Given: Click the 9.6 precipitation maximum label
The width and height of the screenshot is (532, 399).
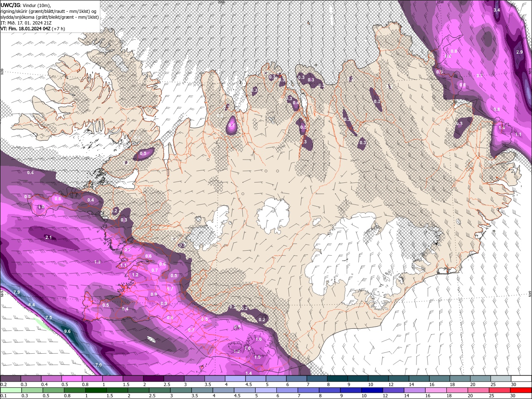Looking at the screenshot, I should (67, 331).
